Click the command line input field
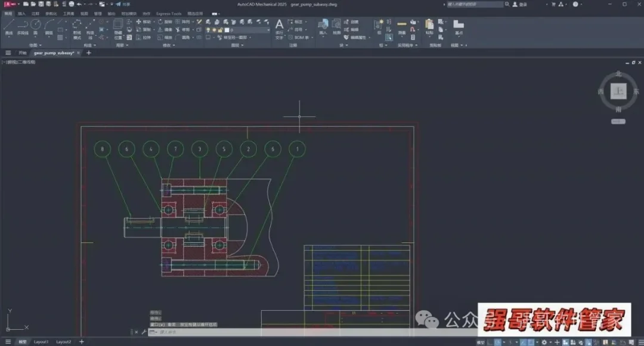644x346 pixels. [312, 332]
